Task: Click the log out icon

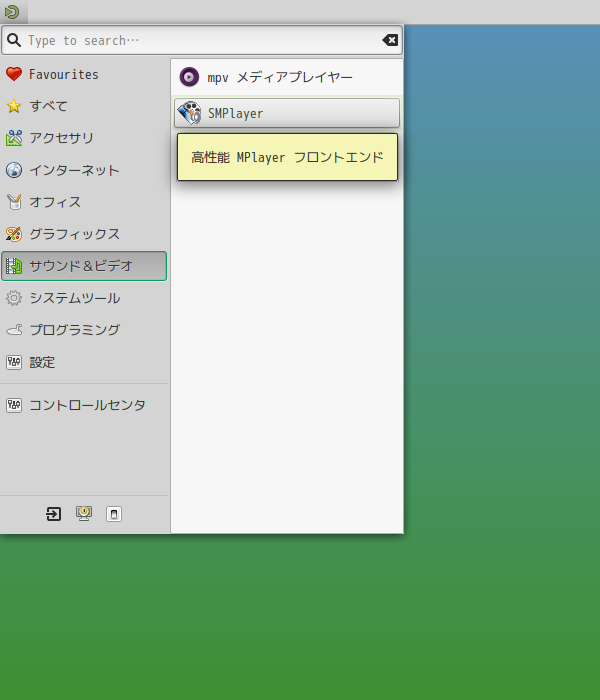Action: click(x=54, y=514)
